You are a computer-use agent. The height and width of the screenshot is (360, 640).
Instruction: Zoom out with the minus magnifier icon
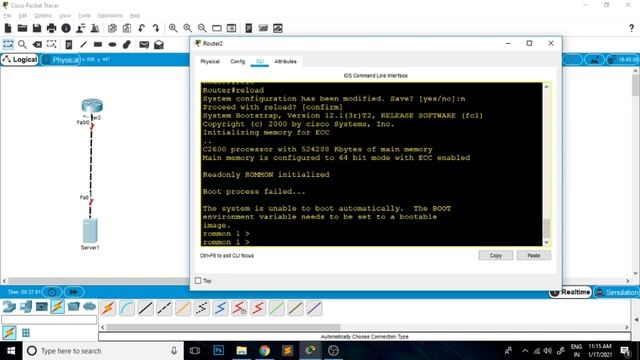[202, 28]
